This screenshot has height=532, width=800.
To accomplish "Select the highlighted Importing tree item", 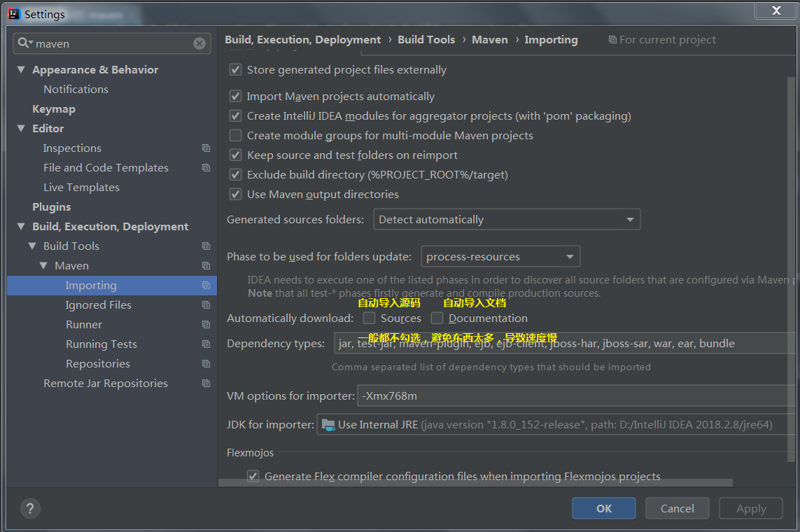I will 112,285.
